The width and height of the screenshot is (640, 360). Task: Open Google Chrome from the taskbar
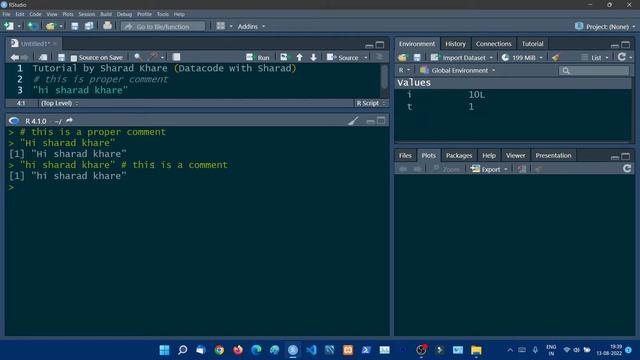click(x=220, y=350)
